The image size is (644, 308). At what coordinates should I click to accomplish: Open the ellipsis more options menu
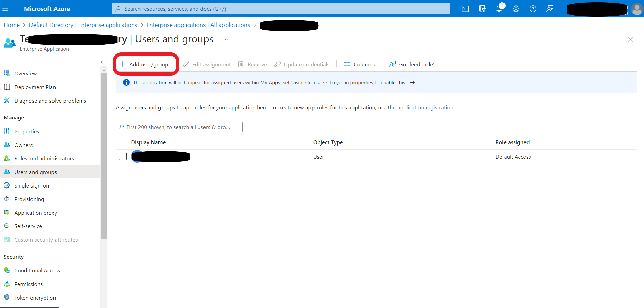point(227,40)
